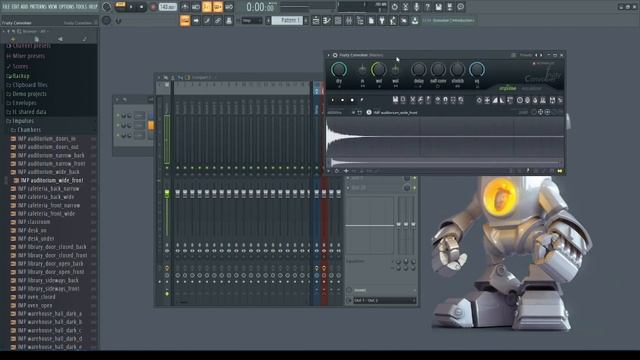640x360 pixels.
Task: Toggle blend recording overdub icon
Action: [x=218, y=7]
